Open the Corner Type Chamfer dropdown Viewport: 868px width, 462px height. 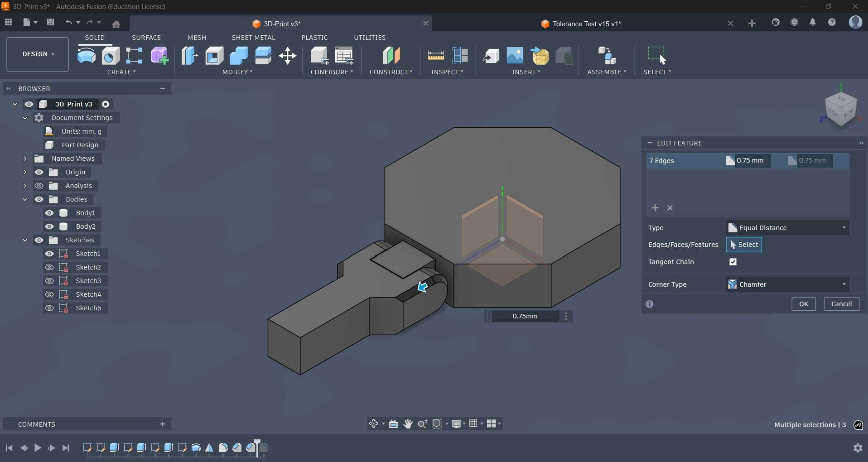(x=788, y=284)
